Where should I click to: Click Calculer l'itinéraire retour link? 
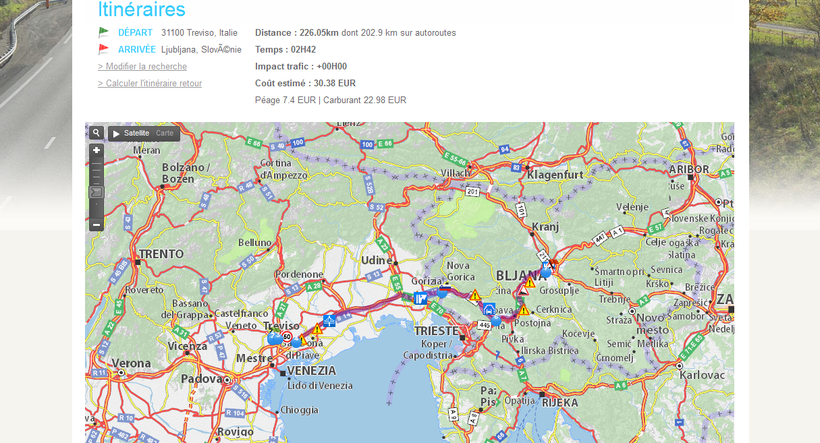[x=150, y=83]
